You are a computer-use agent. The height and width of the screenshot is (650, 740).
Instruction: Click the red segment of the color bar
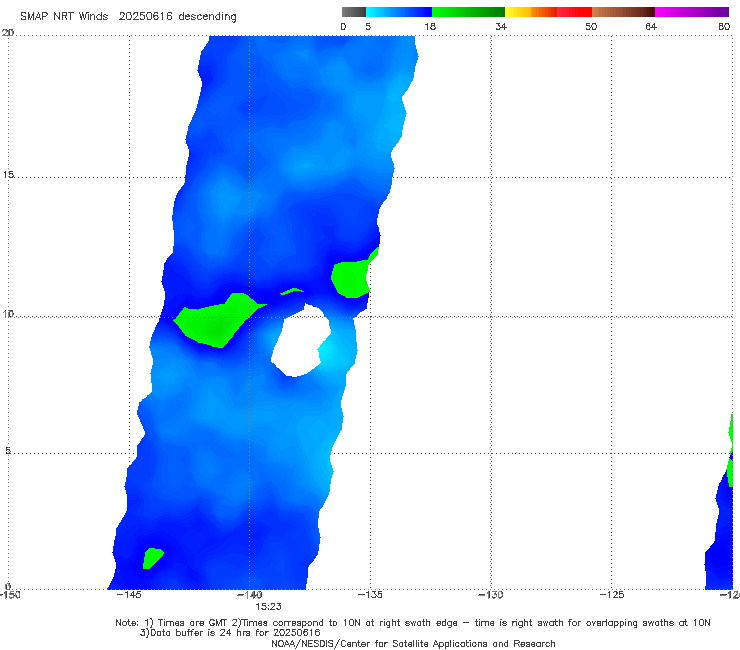coord(574,12)
